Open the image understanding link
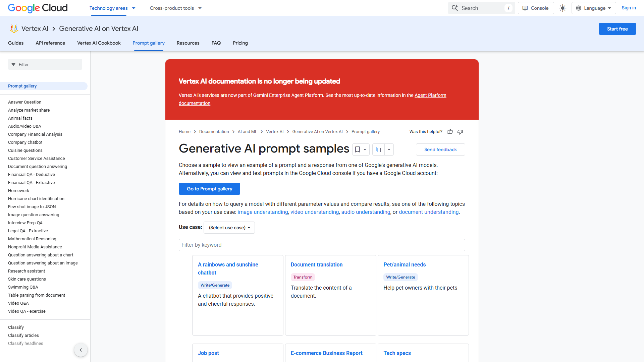 [263, 212]
